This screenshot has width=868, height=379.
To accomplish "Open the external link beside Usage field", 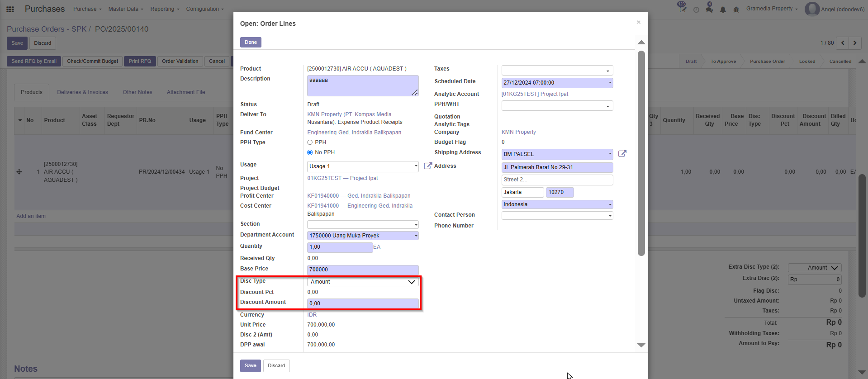I will (428, 166).
